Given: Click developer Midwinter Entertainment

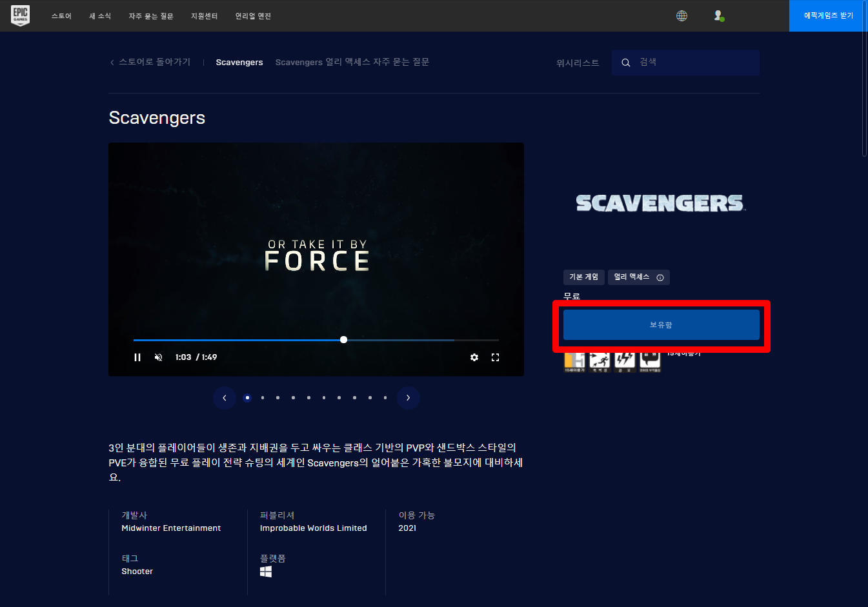Looking at the screenshot, I should pyautogui.click(x=171, y=528).
